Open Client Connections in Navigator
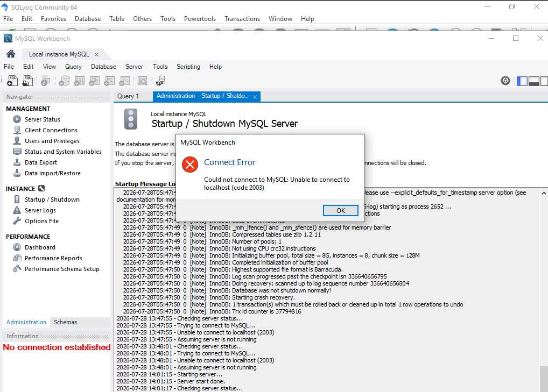The height and width of the screenshot is (392, 548). pos(51,130)
